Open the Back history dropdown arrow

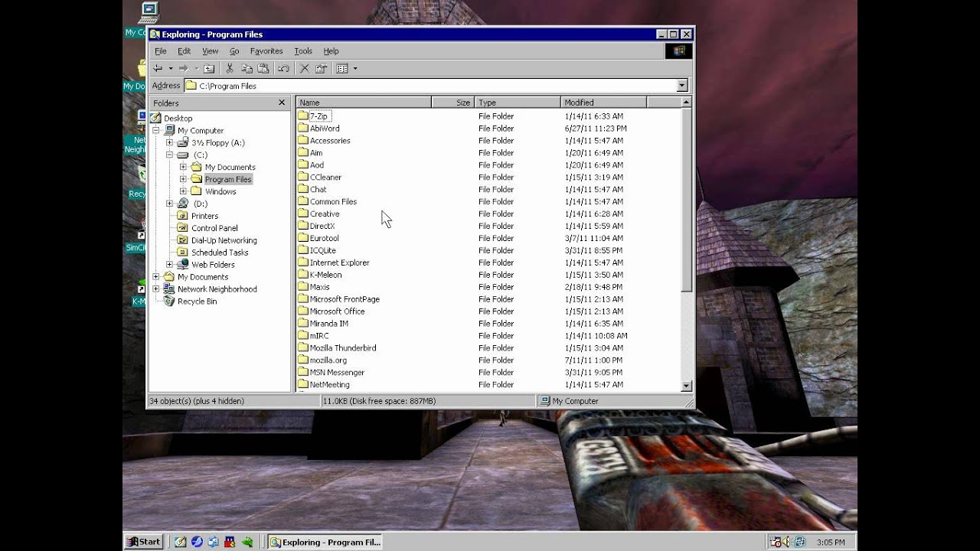(x=170, y=68)
